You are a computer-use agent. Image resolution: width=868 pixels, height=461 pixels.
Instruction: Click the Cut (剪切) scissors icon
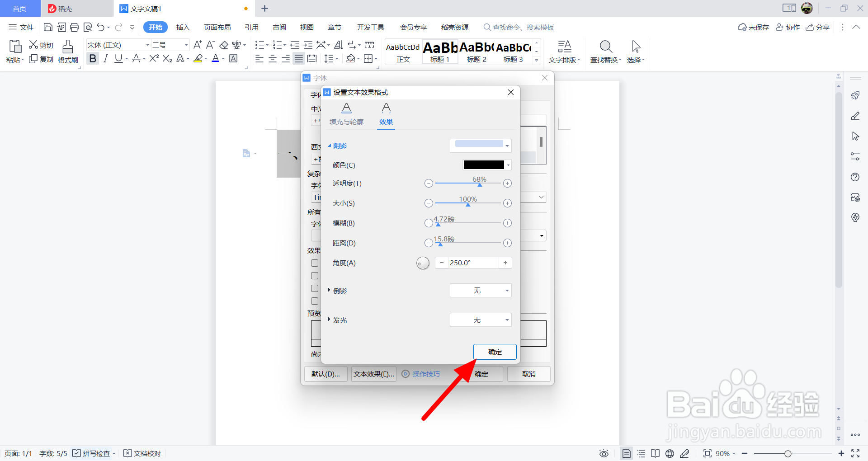(33, 45)
